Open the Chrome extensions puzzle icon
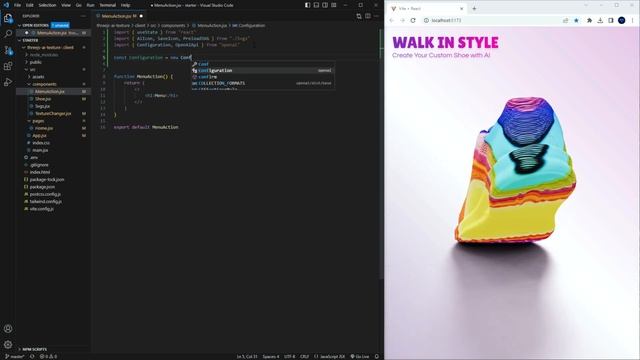 coord(589,20)
